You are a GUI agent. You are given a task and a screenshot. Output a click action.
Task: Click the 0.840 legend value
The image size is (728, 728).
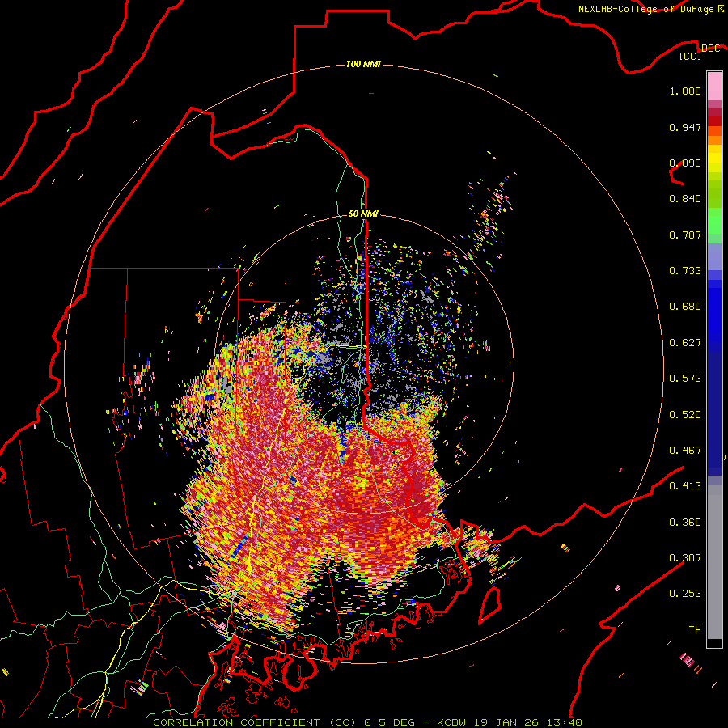pyautogui.click(x=685, y=199)
